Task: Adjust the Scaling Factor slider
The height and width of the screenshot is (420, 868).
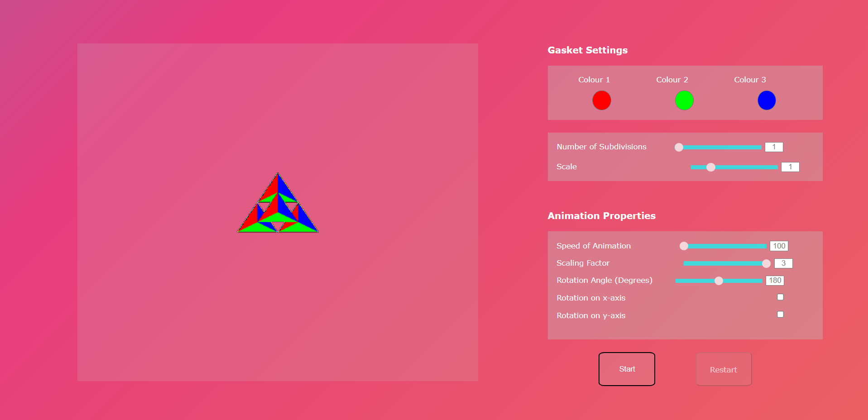Action: 766,263
